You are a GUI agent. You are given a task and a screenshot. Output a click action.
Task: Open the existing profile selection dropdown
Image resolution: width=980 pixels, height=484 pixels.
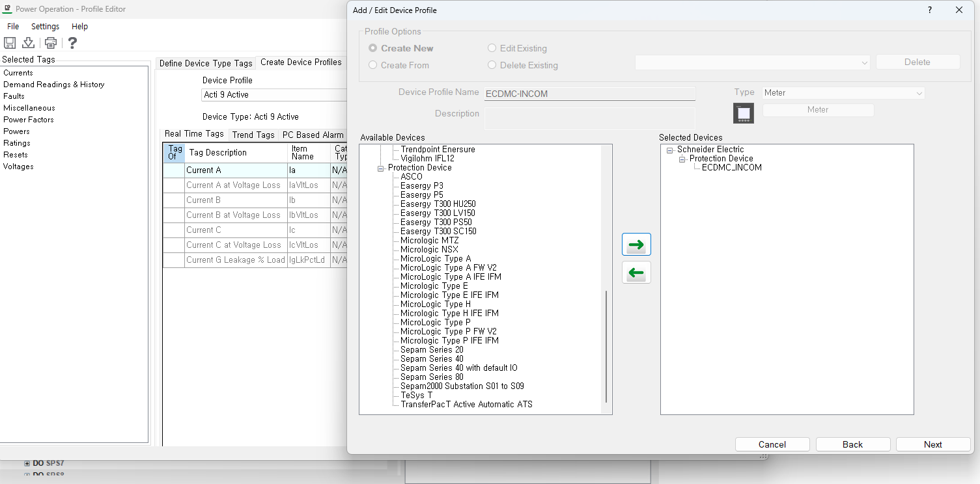[753, 62]
